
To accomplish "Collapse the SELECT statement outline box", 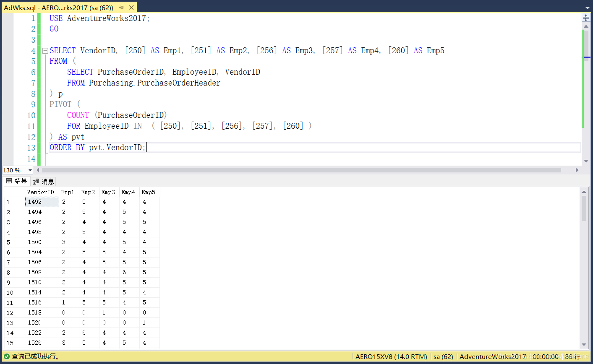I will tap(45, 51).
